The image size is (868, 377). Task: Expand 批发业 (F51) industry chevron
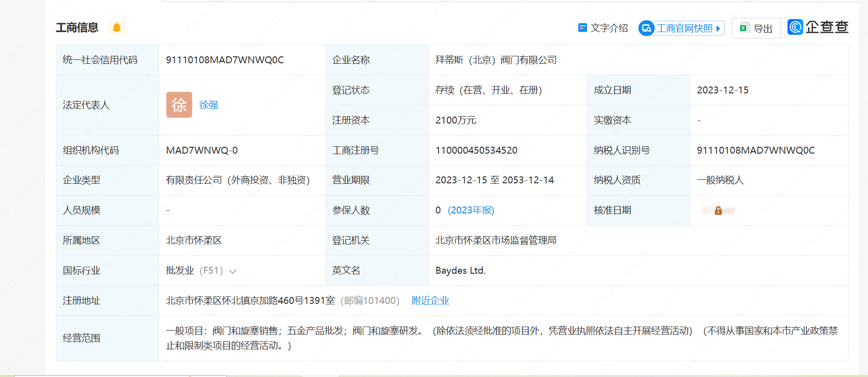point(233,271)
